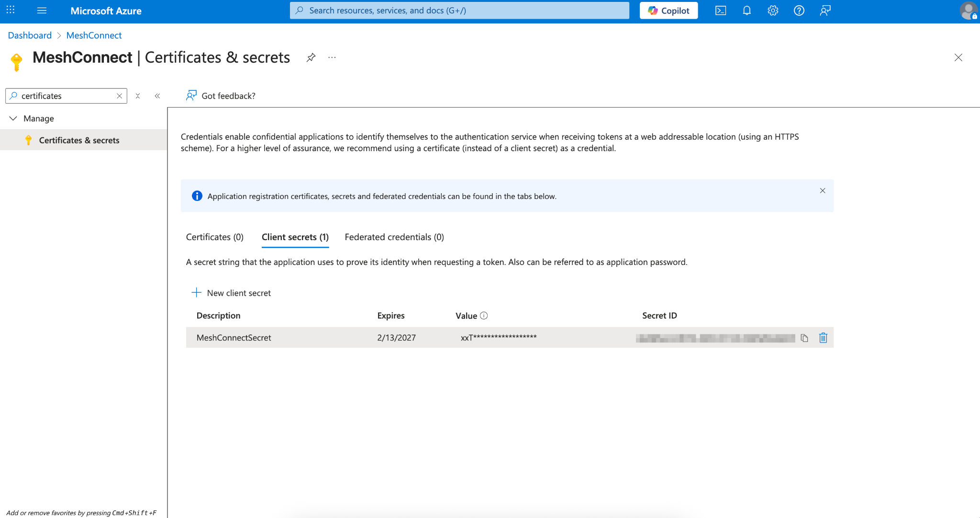
Task: Open the help question mark icon
Action: tap(799, 11)
